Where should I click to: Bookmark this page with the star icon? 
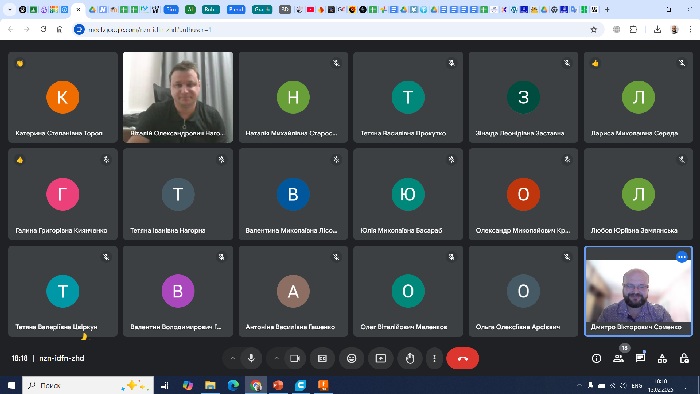tap(593, 29)
